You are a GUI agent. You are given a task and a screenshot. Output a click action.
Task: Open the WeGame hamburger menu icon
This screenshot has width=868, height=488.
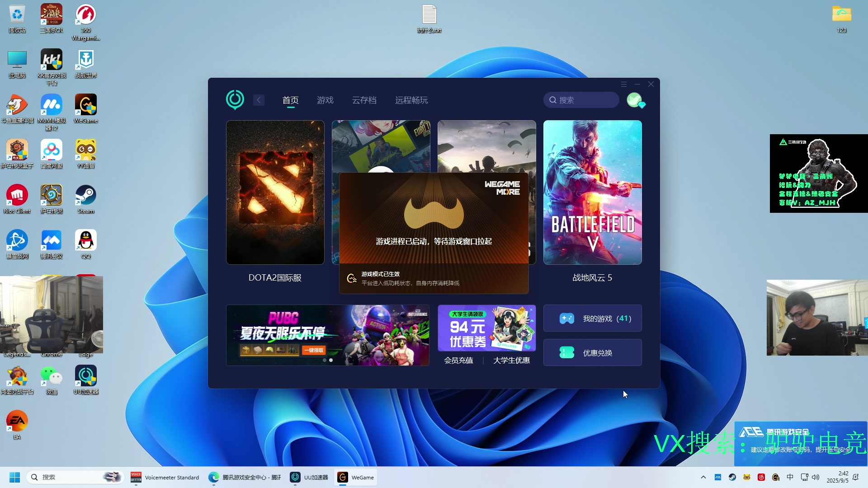point(623,84)
